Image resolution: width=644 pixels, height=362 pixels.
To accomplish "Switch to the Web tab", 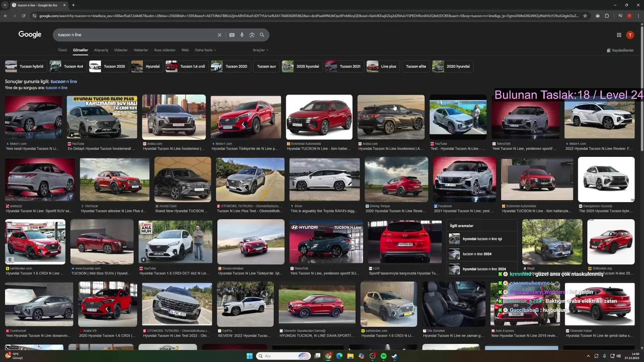I will tap(185, 50).
